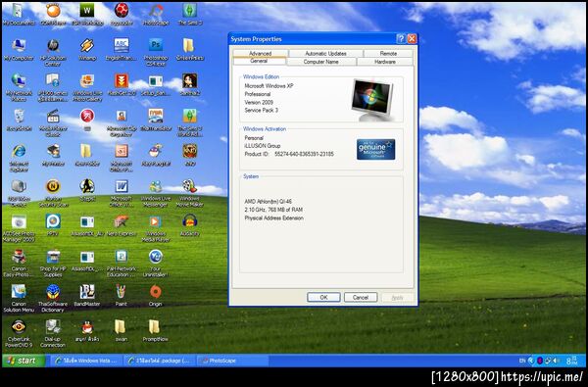Click the EN language indicator
This screenshot has height=387, width=588.
522,361
